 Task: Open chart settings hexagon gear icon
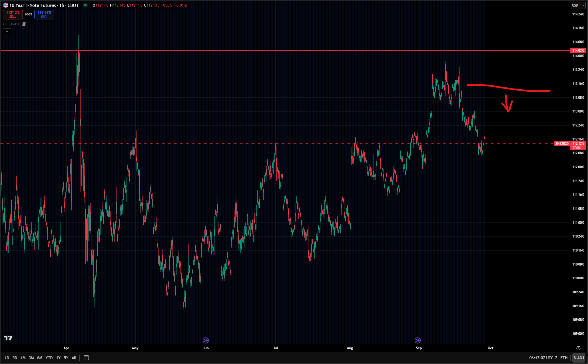tap(578, 348)
